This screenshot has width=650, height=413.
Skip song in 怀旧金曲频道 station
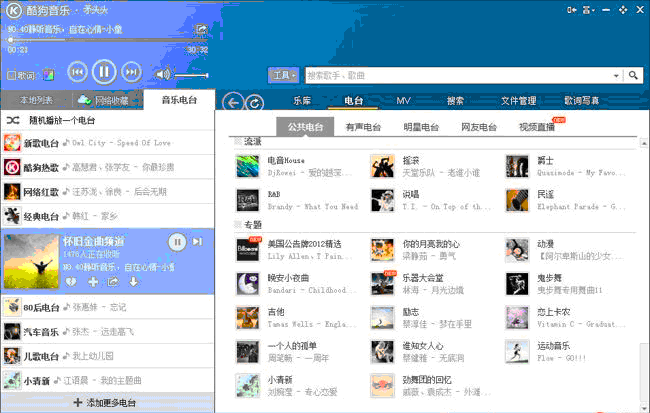point(197,241)
